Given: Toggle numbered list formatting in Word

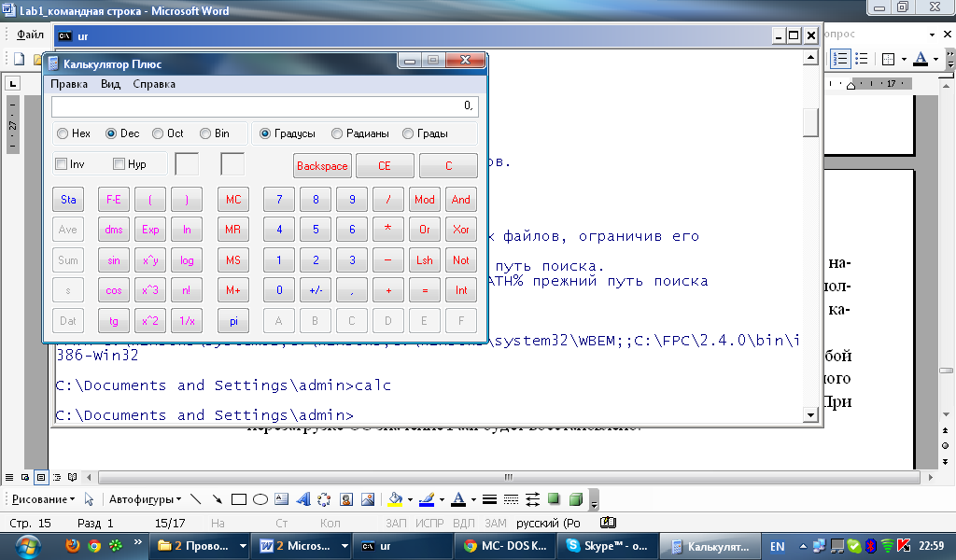Looking at the screenshot, I should coord(840,59).
